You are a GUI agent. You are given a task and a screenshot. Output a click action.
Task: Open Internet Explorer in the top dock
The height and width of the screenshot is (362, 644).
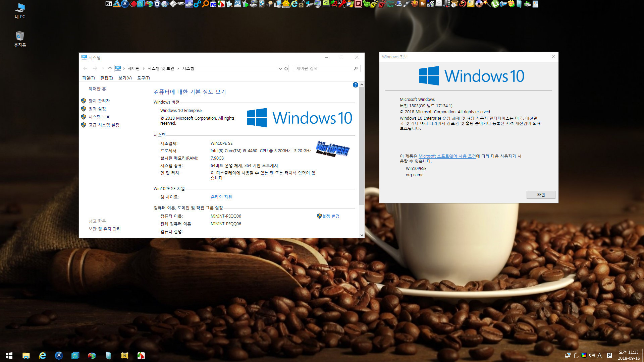point(294,4)
